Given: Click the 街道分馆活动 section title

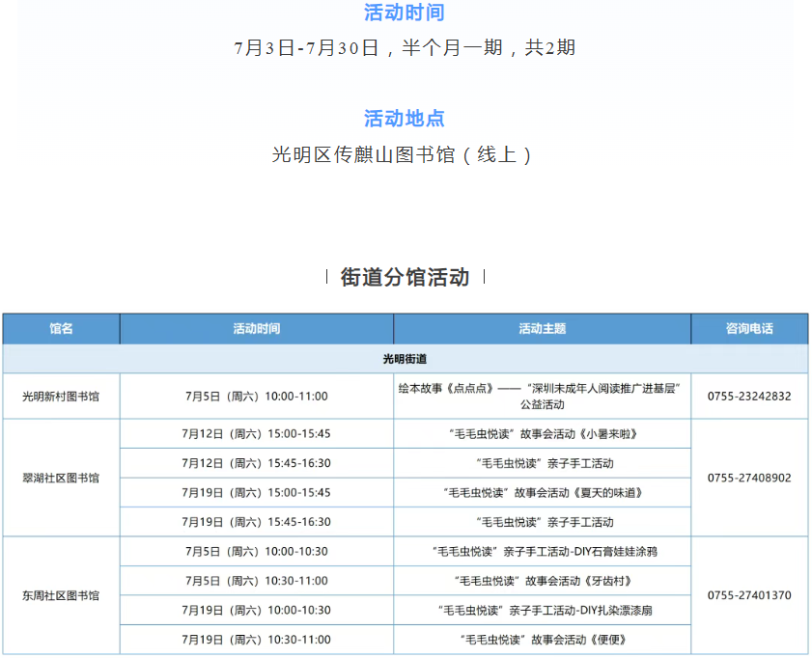Looking at the screenshot, I should tap(405, 277).
